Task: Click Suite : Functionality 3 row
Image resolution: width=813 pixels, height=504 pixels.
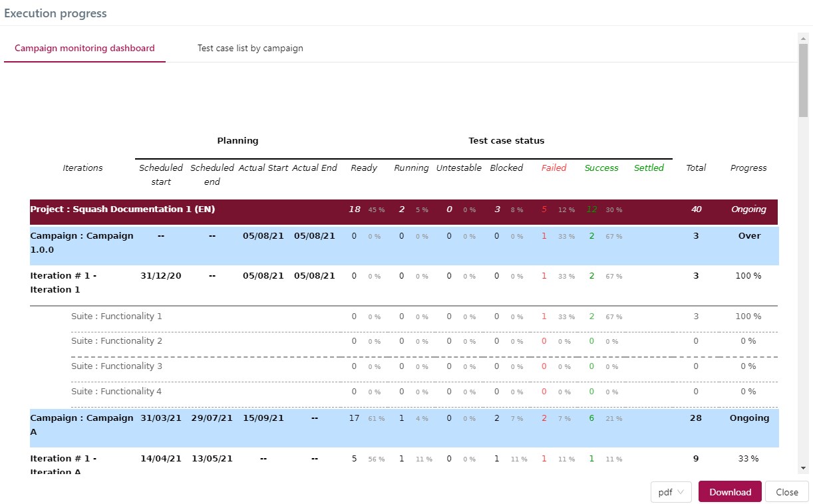Action: click(116, 366)
